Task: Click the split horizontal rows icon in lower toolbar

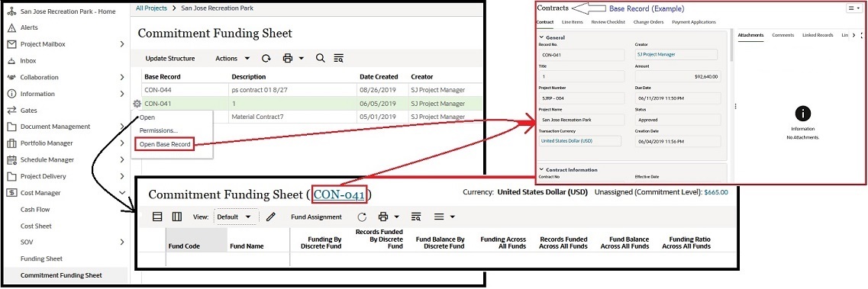Action: click(x=157, y=217)
